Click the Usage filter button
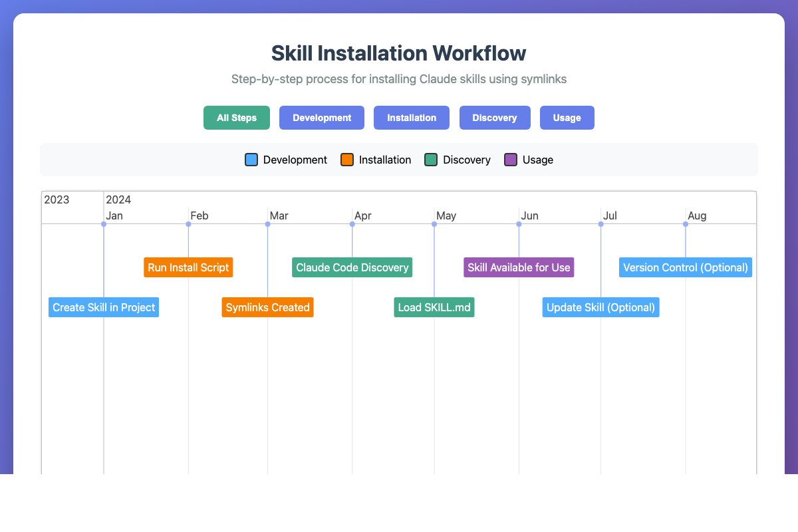Viewport: 798px width, 532px height. 567,118
